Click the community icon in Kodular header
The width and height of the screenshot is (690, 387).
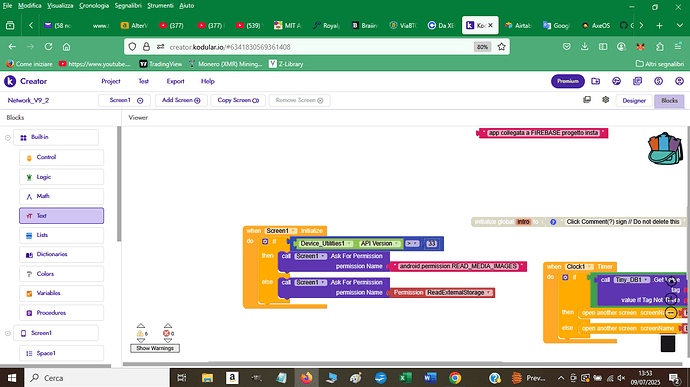tap(617, 81)
